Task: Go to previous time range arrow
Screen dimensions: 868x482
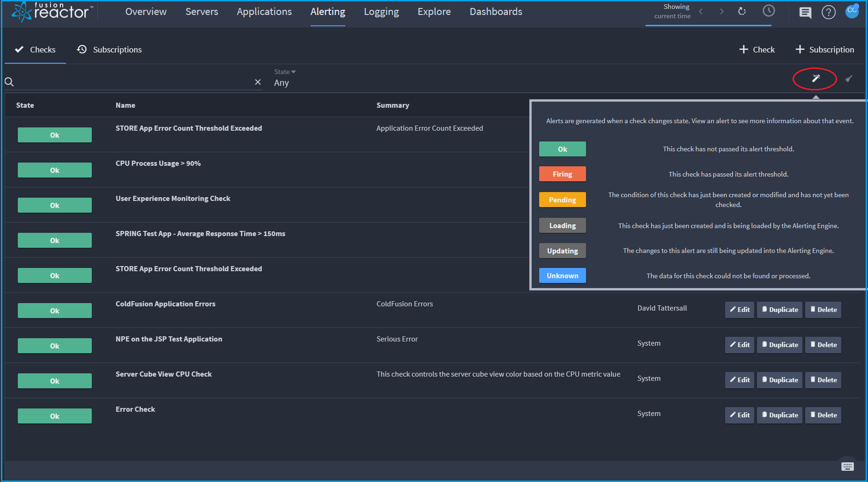Action: click(x=701, y=12)
